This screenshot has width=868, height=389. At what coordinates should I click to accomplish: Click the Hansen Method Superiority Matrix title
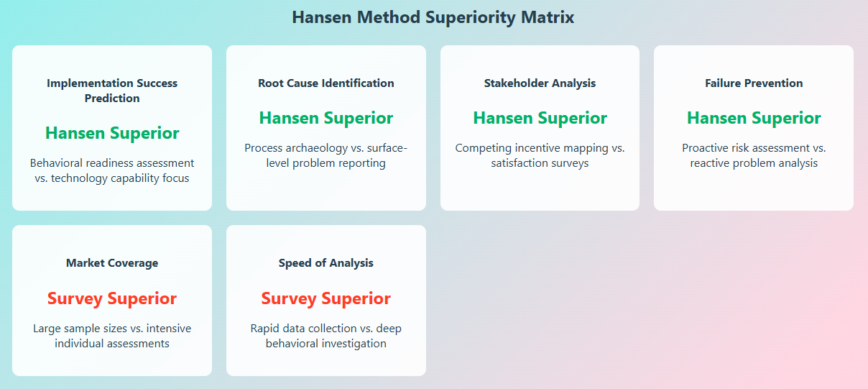click(x=433, y=17)
